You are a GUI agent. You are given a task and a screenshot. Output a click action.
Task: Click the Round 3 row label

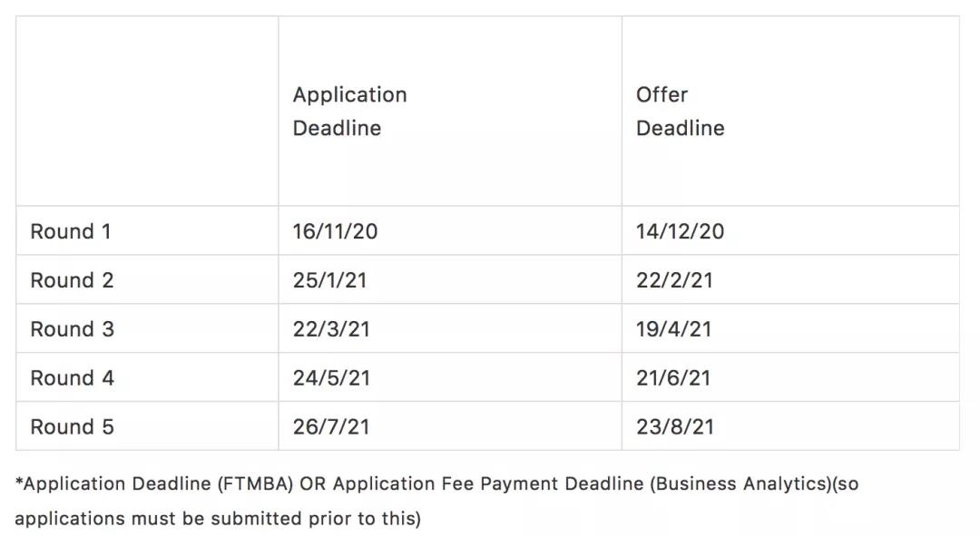click(x=73, y=329)
